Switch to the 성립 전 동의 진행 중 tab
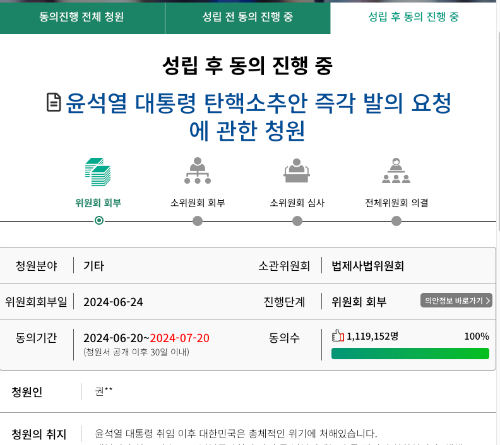This screenshot has height=445, width=500. (248, 17)
